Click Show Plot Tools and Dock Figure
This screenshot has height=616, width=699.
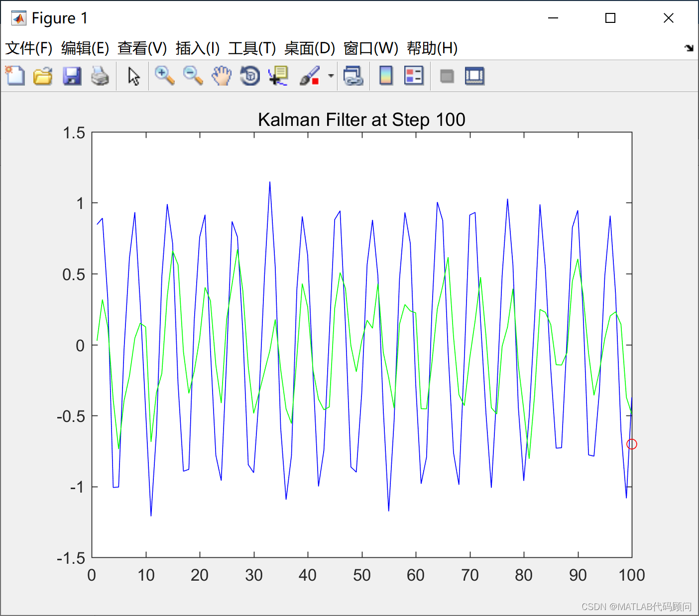tap(474, 76)
